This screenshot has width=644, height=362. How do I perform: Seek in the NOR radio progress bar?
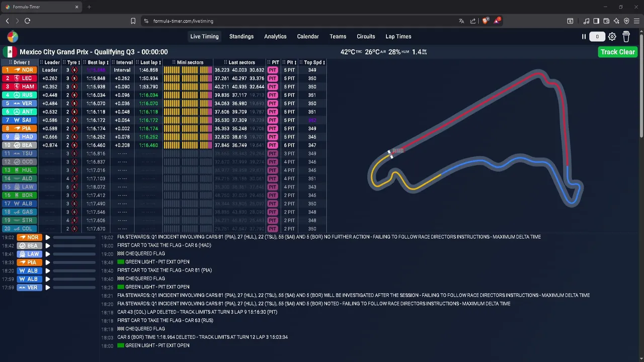point(74,237)
